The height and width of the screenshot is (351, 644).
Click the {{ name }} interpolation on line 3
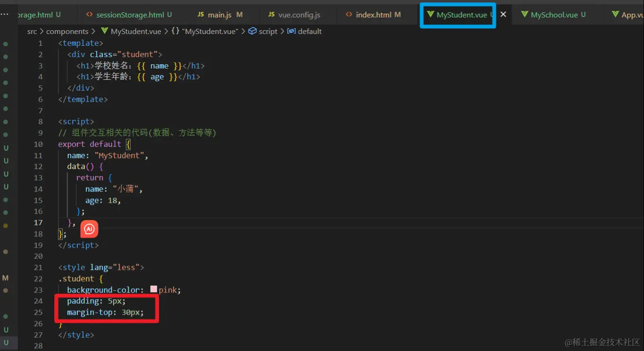pos(159,66)
